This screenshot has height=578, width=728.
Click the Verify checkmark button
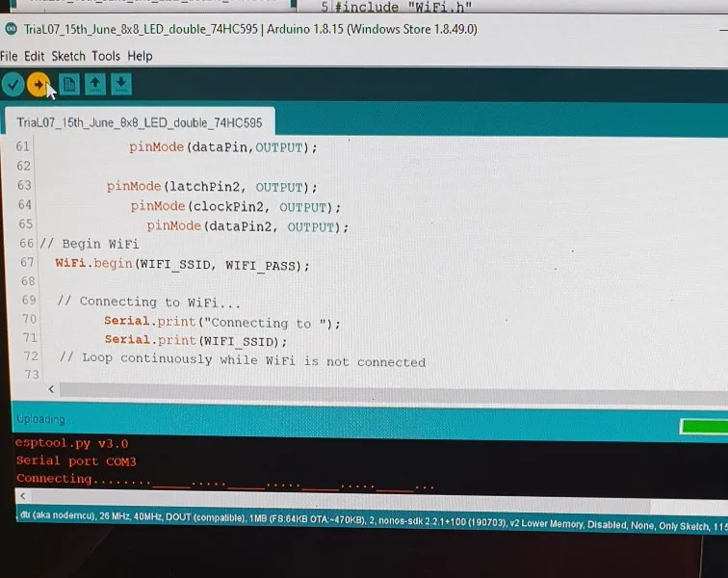click(x=13, y=85)
